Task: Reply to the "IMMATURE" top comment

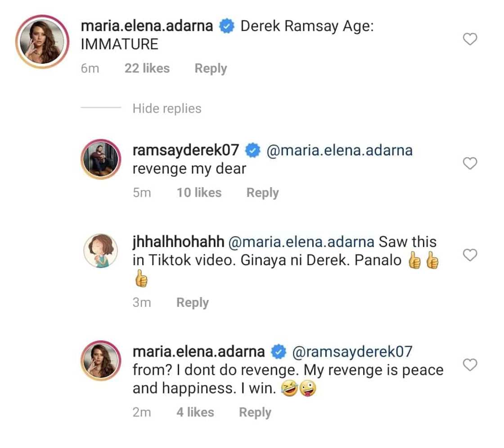Action: (211, 69)
